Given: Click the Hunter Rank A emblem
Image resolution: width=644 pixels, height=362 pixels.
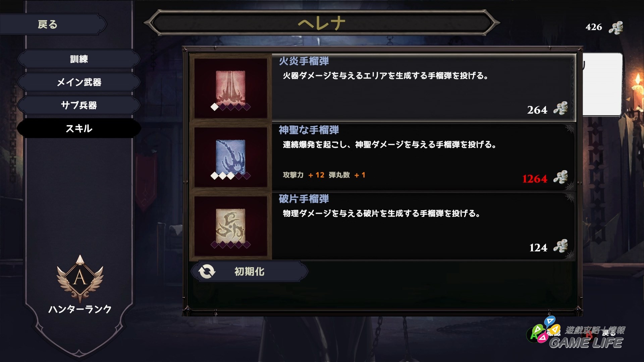Looking at the screenshot, I should 80,279.
